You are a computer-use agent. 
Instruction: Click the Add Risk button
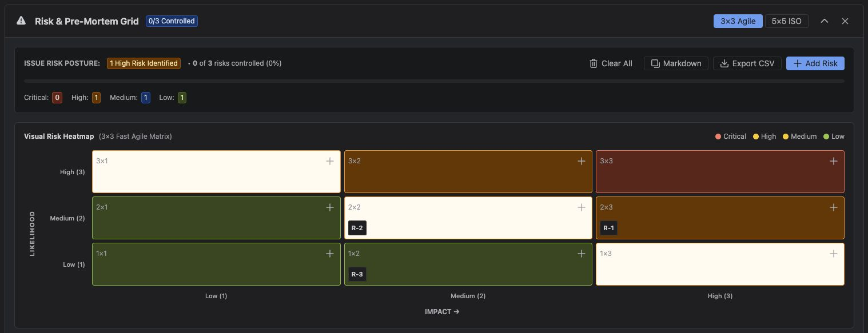coord(815,63)
